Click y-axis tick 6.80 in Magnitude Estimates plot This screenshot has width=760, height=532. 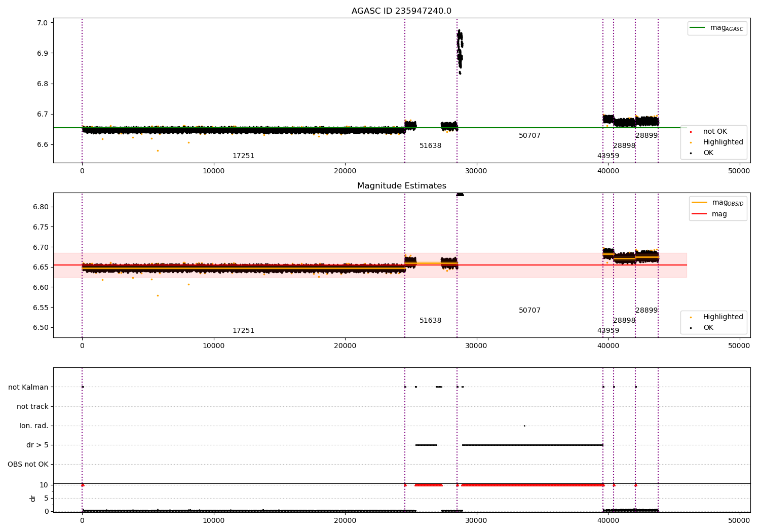pyautogui.click(x=40, y=207)
